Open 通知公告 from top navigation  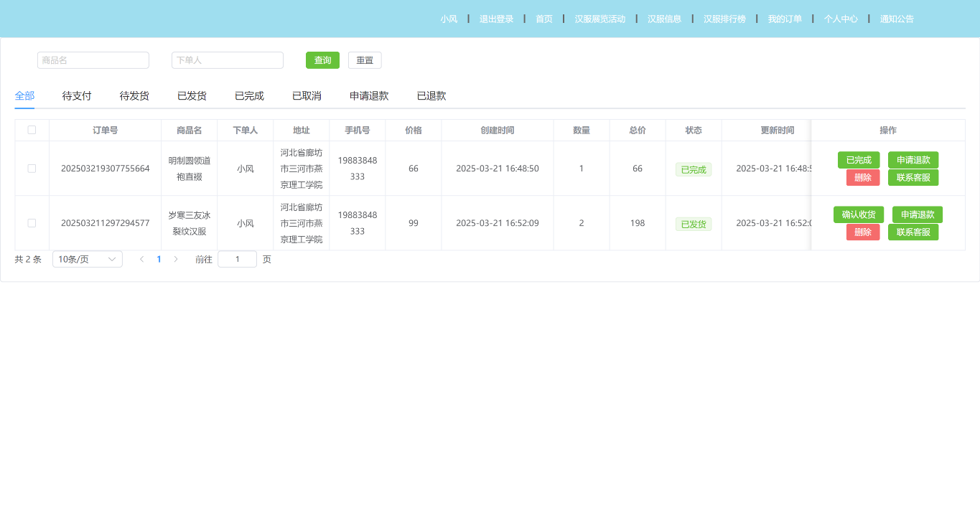pyautogui.click(x=897, y=19)
